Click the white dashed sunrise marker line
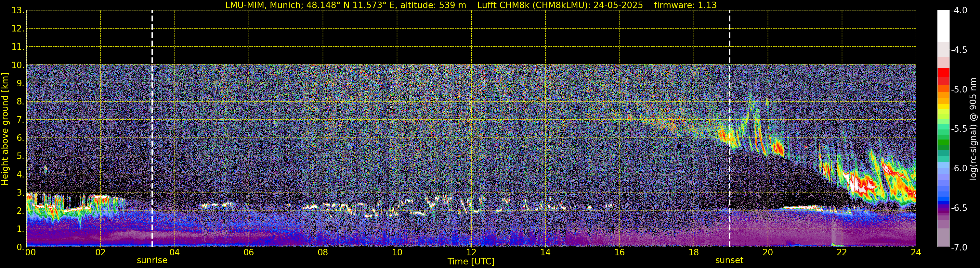Viewport: 980px width, 268px height. click(x=152, y=129)
